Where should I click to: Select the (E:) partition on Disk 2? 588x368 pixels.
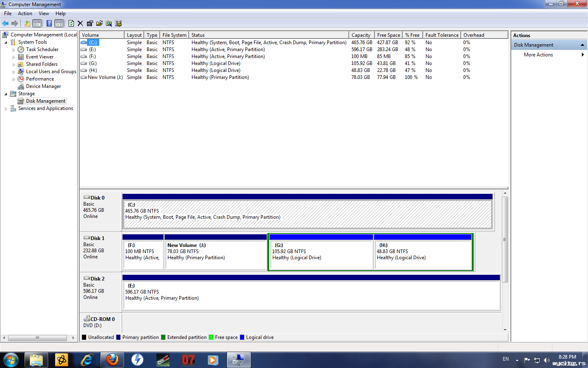(x=311, y=293)
